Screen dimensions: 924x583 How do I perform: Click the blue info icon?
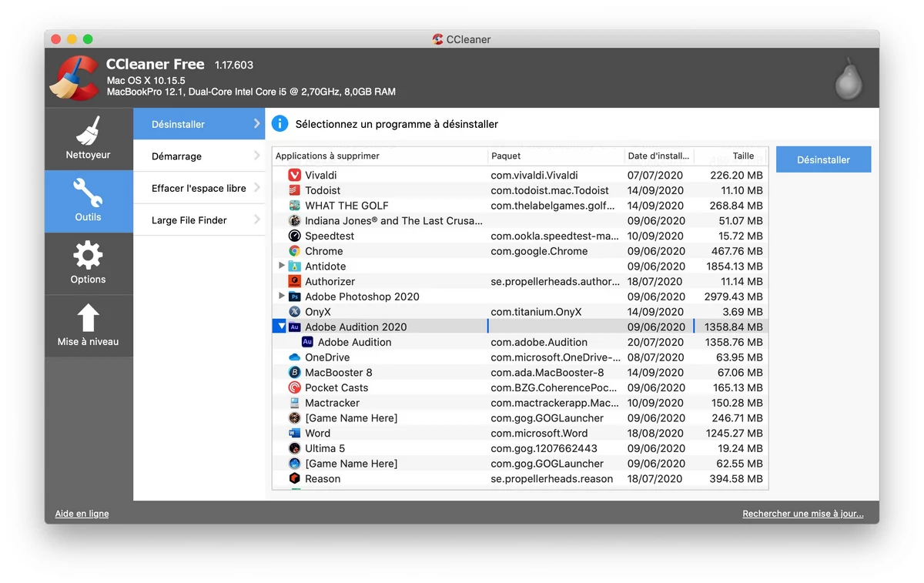(280, 124)
